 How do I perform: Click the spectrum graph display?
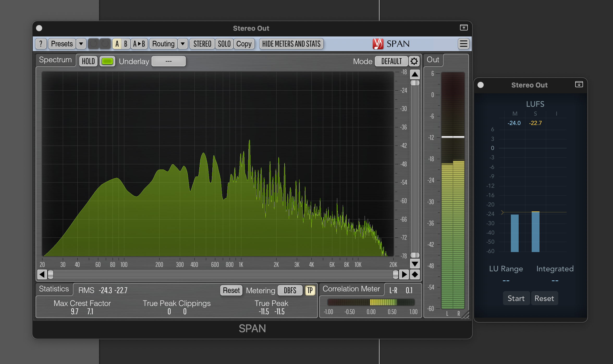coord(218,164)
